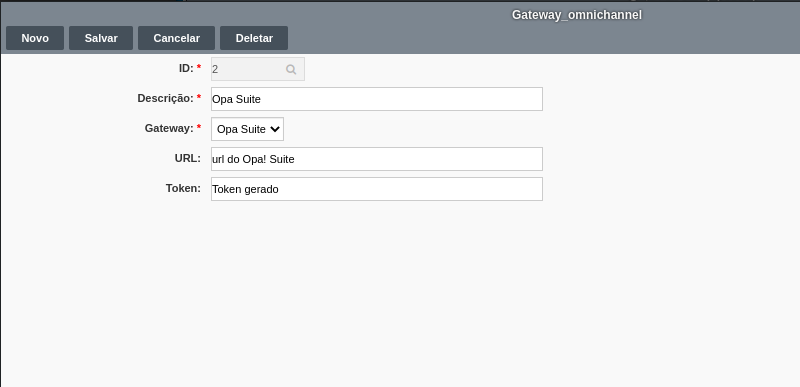
Task: Click the Descrição label
Action: pyautogui.click(x=165, y=98)
